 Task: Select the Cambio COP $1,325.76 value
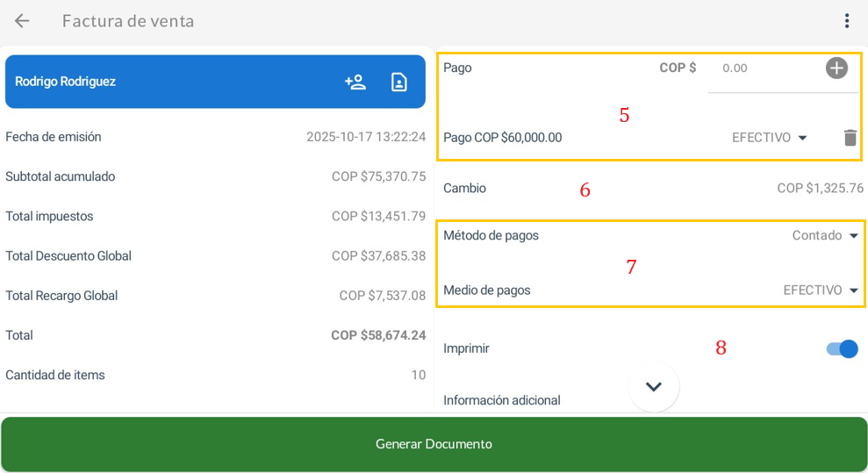point(820,188)
